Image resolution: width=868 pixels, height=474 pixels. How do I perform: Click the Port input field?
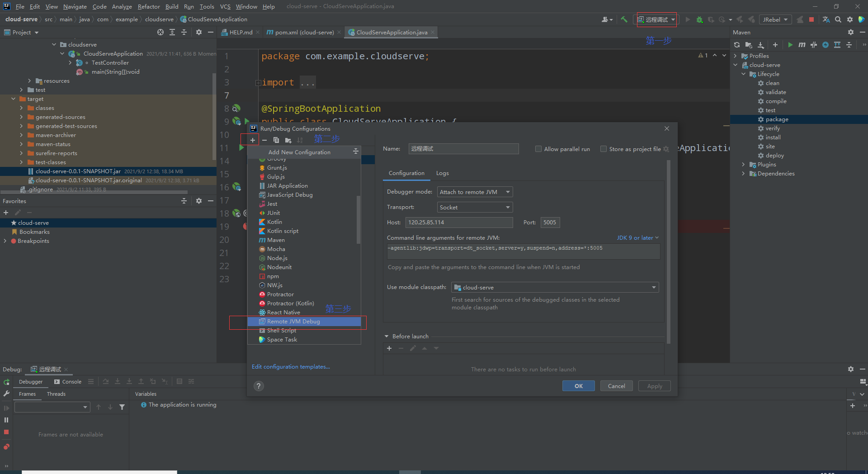point(550,223)
